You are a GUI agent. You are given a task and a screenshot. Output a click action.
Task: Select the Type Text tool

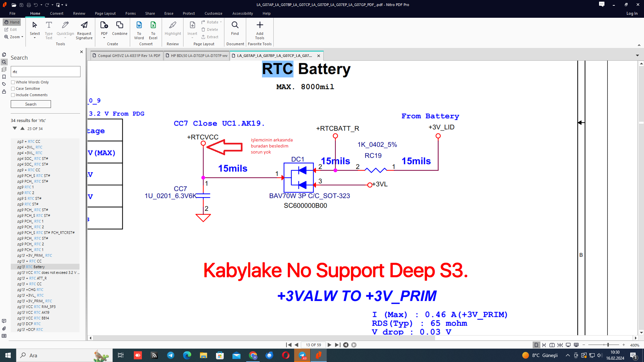pos(49,25)
